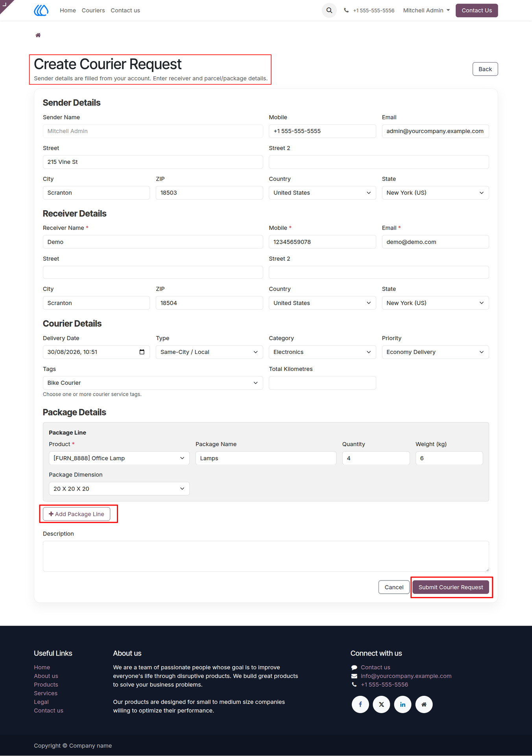
Task: Click the LinkedIn icon in footer
Action: click(403, 704)
